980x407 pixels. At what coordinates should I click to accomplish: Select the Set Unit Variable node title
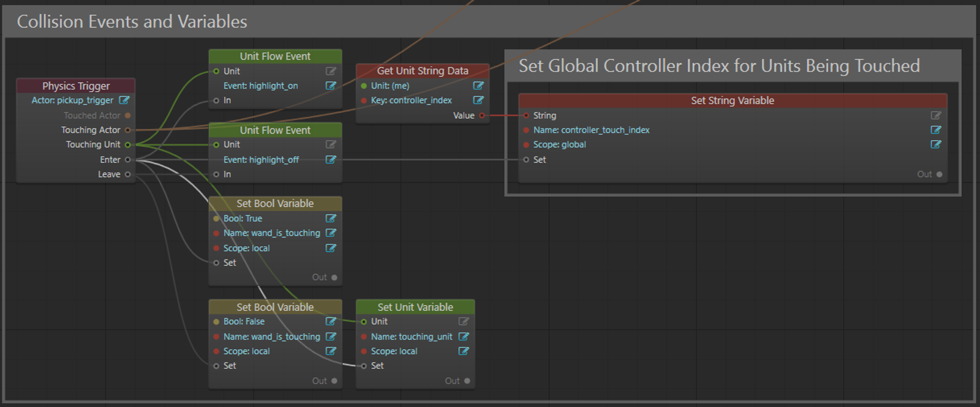point(415,307)
